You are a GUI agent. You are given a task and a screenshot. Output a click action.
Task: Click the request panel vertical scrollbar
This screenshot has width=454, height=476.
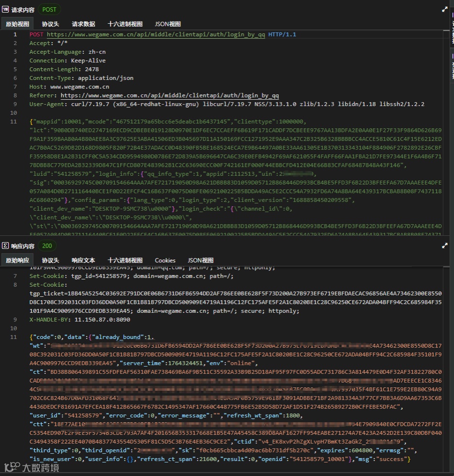point(446,133)
